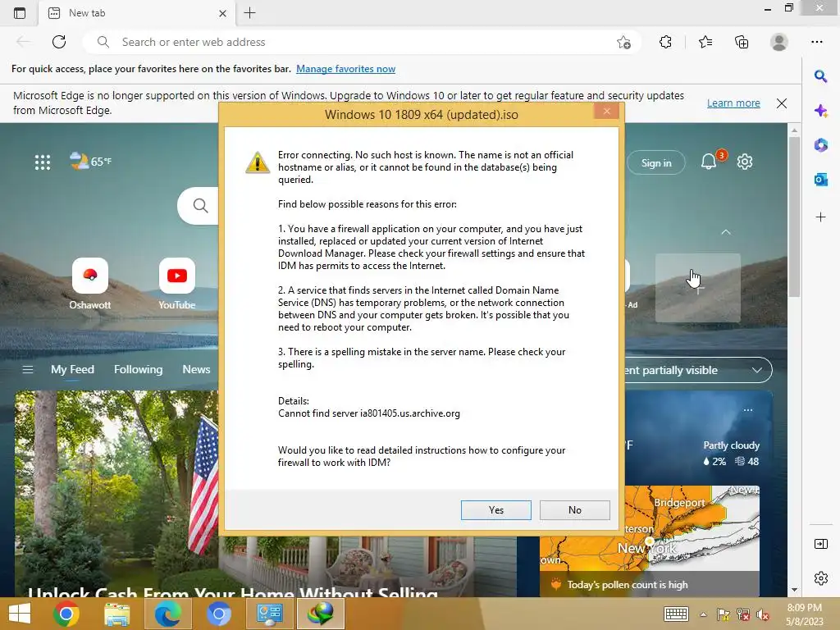Open the Discover sparkle icon in the sidebar
The height and width of the screenshot is (630, 840).
[x=820, y=111]
